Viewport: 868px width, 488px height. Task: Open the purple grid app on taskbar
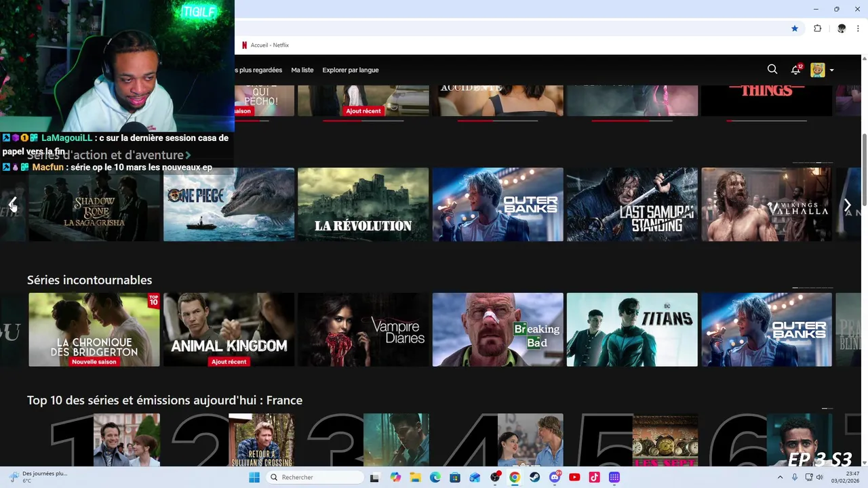pyautogui.click(x=614, y=477)
